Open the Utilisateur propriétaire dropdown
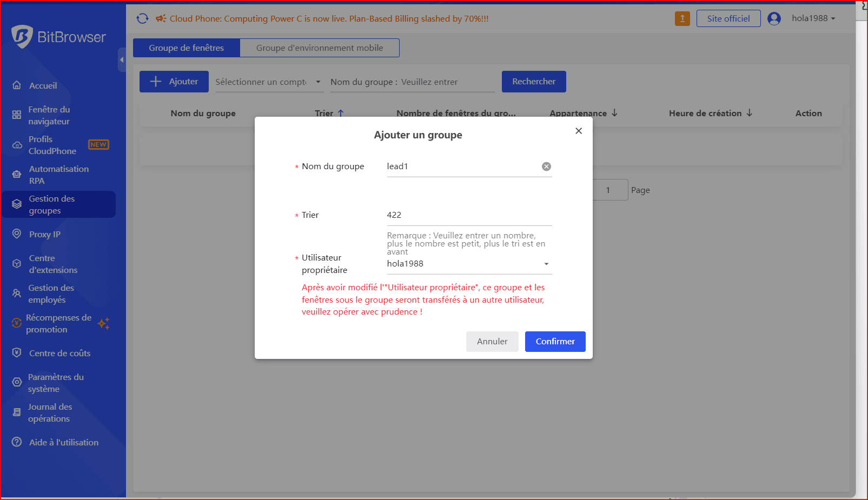The width and height of the screenshot is (868, 500). point(468,264)
